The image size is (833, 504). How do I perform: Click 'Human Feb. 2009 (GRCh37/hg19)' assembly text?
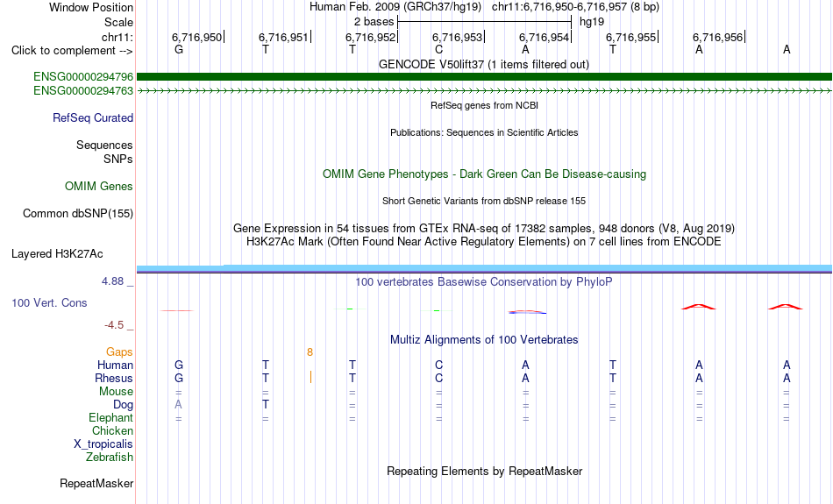click(x=395, y=7)
